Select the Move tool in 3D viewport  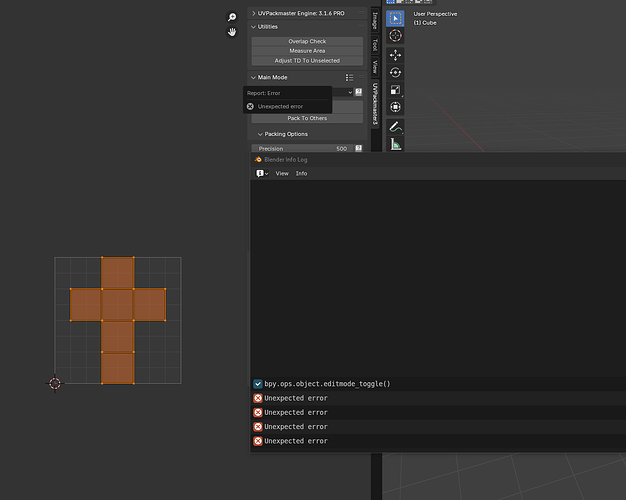pyautogui.click(x=395, y=55)
